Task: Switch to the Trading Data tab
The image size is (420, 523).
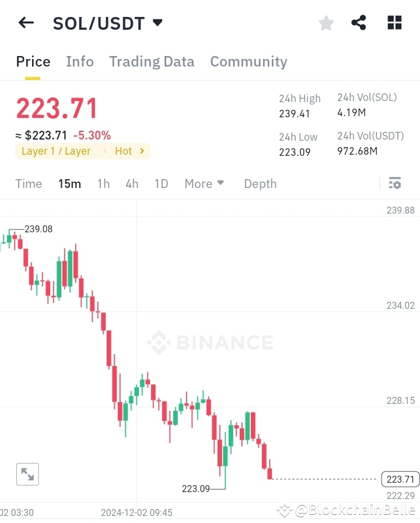Action: click(x=152, y=61)
